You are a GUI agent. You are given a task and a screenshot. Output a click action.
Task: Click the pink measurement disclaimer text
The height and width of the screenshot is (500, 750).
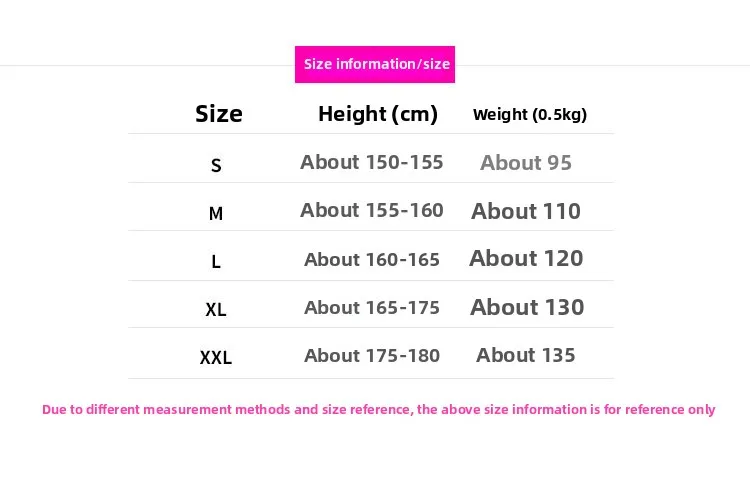point(379,409)
